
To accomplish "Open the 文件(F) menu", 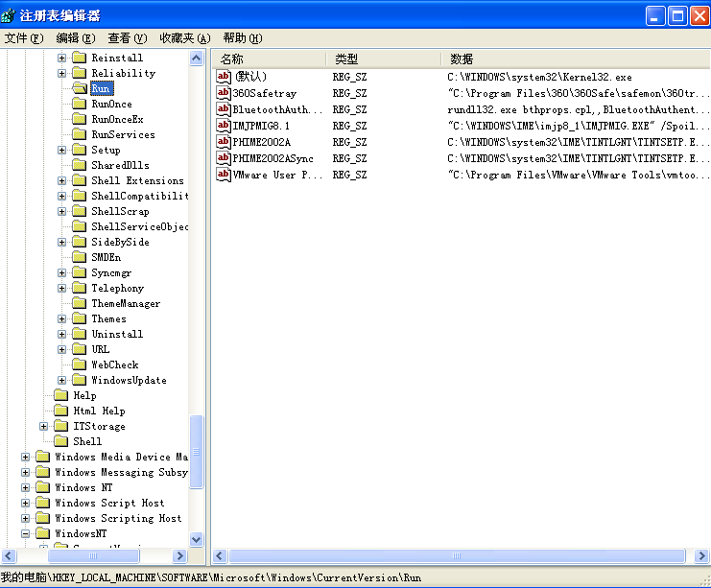I will (24, 38).
